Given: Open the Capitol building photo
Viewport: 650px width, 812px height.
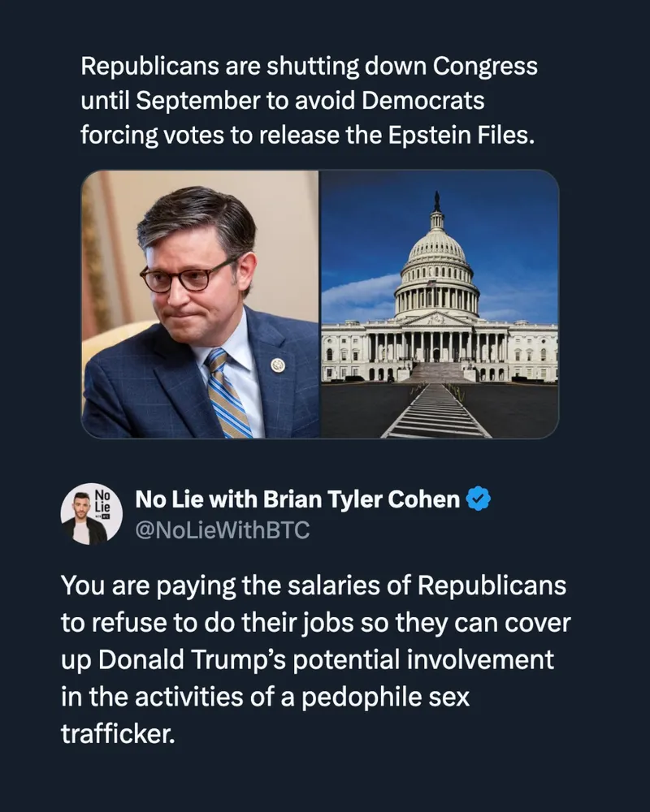Looking at the screenshot, I should [440, 304].
